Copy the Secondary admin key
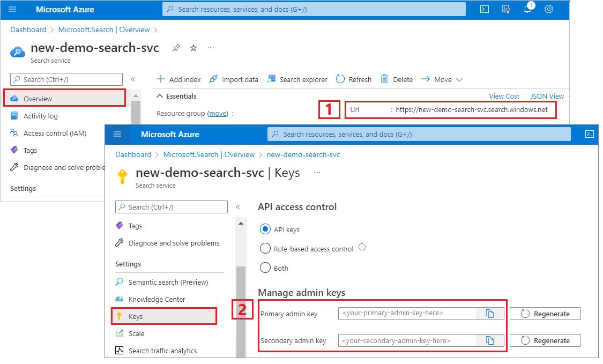This screenshot has width=603, height=364. pyautogui.click(x=490, y=340)
